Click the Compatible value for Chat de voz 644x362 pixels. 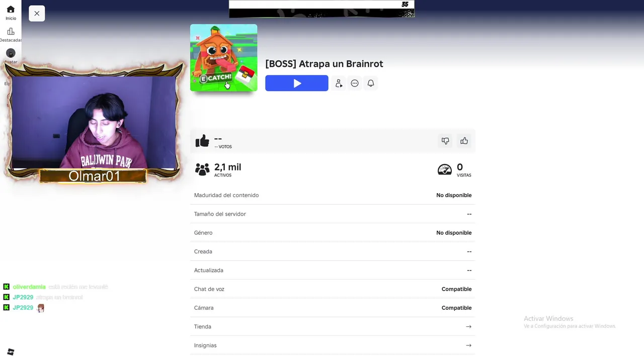tap(456, 289)
